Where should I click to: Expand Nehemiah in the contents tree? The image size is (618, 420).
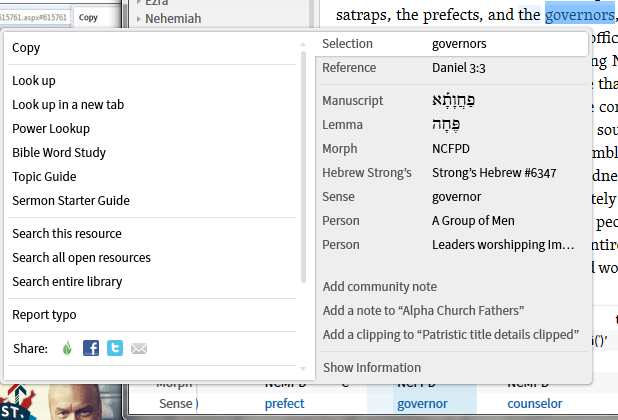[x=139, y=19]
